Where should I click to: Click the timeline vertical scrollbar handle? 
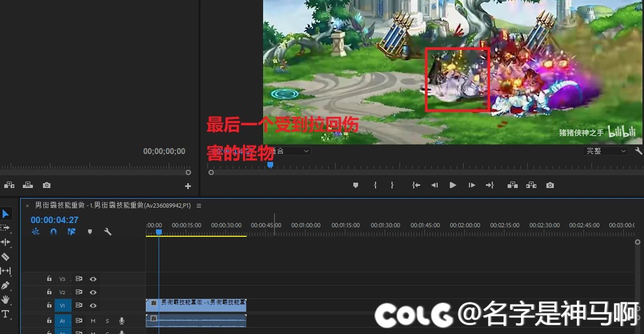(638, 242)
